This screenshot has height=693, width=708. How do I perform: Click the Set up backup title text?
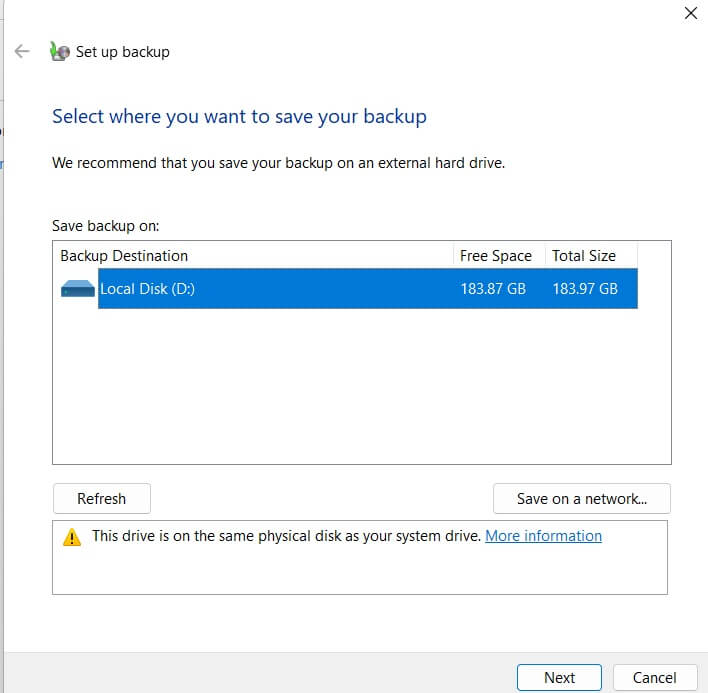pos(122,52)
